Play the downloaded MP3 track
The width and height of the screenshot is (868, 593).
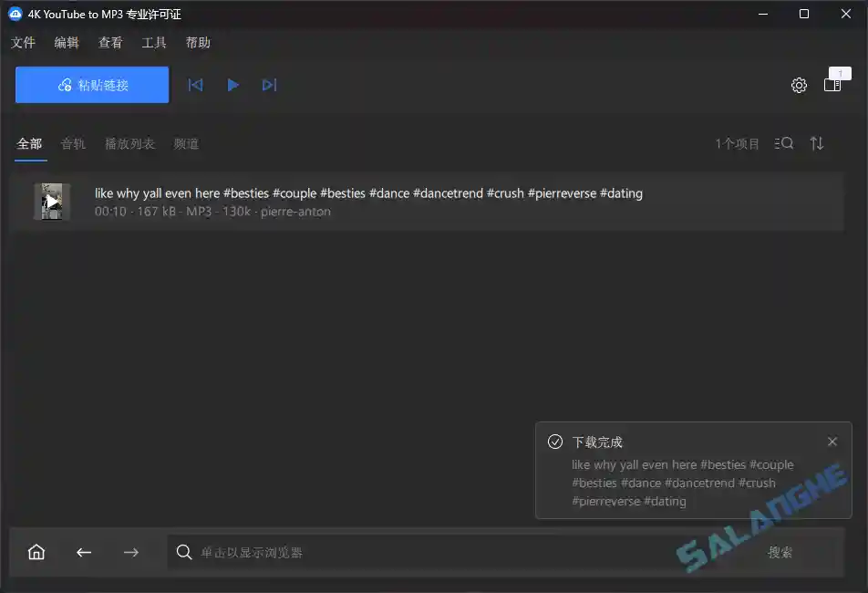pos(233,84)
